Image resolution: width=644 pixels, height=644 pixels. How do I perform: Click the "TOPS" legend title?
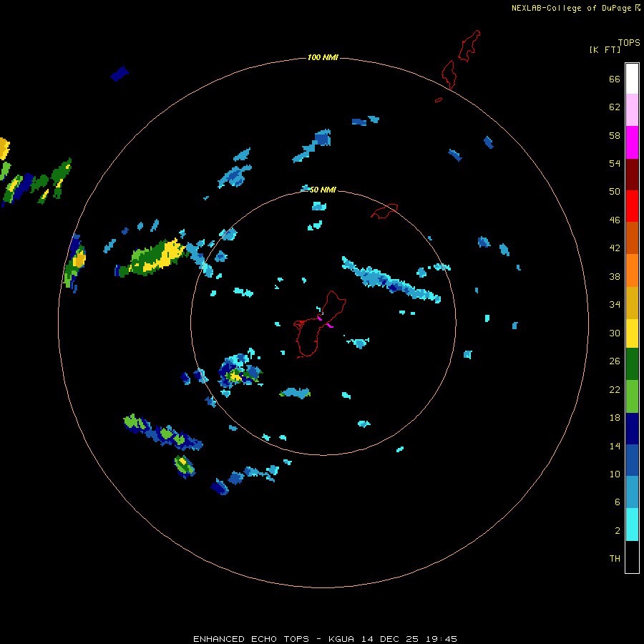(x=629, y=42)
